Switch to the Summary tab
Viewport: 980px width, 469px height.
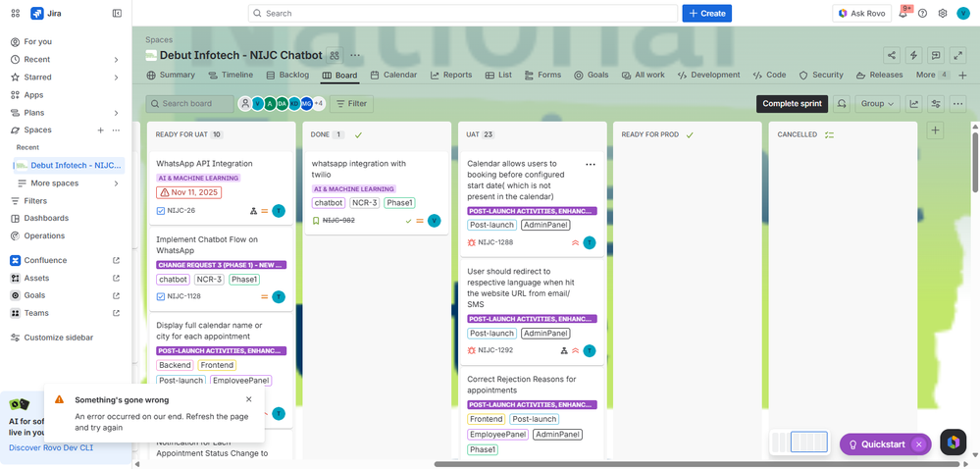171,75
